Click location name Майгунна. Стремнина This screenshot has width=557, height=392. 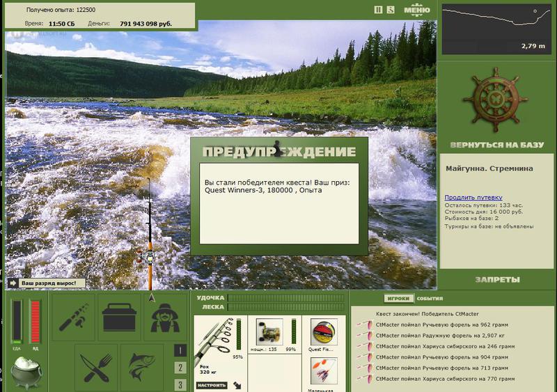tap(489, 168)
